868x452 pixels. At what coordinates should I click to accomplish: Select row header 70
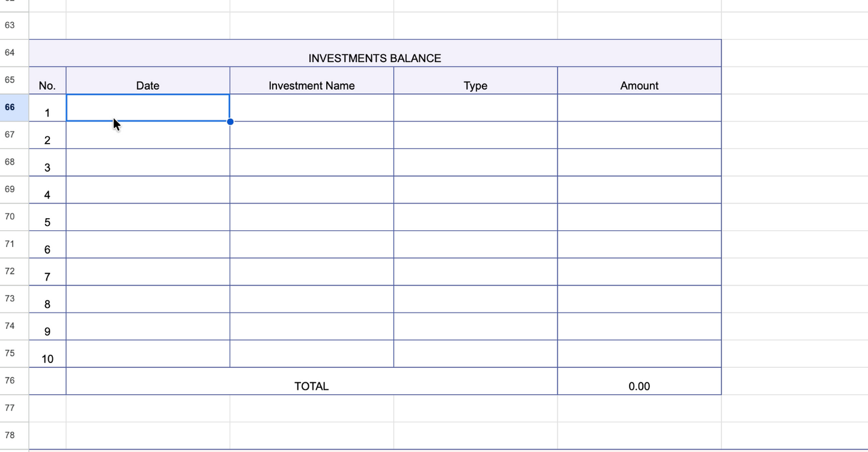click(x=14, y=217)
